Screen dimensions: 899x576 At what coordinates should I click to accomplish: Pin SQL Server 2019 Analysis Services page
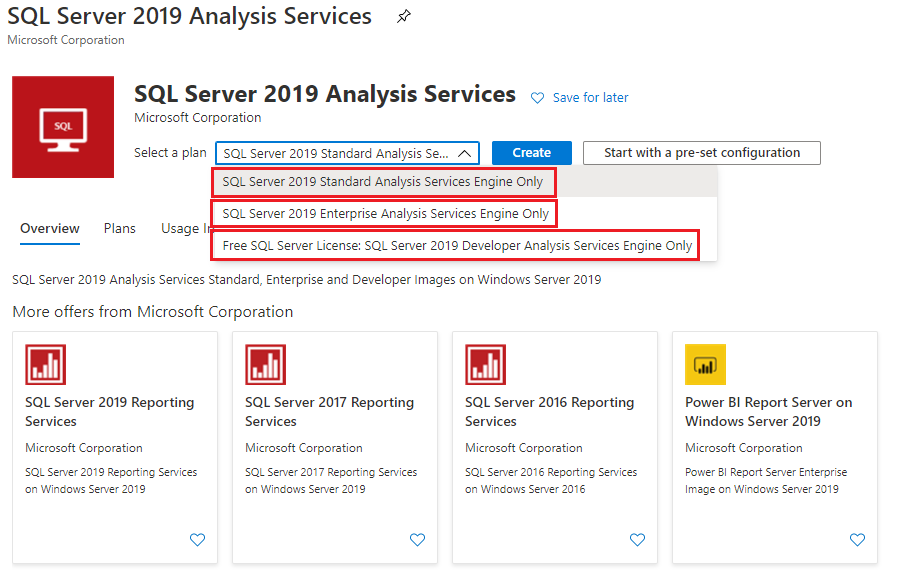[404, 16]
